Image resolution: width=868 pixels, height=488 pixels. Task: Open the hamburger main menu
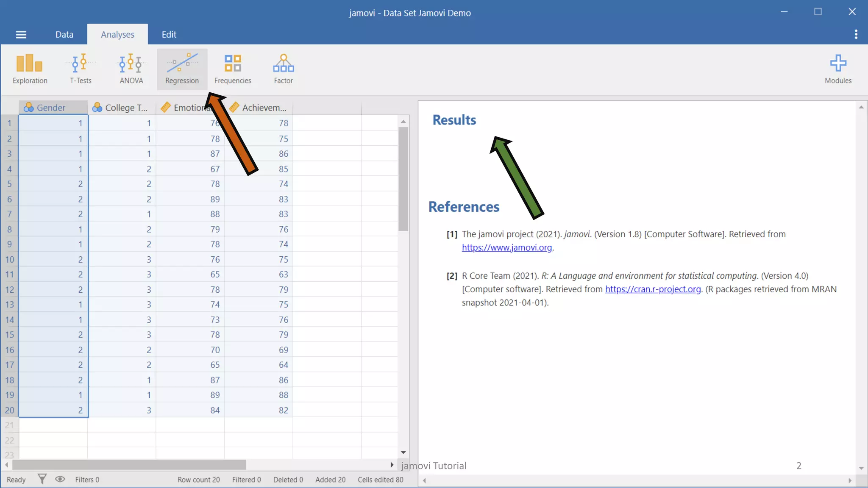pyautogui.click(x=21, y=35)
